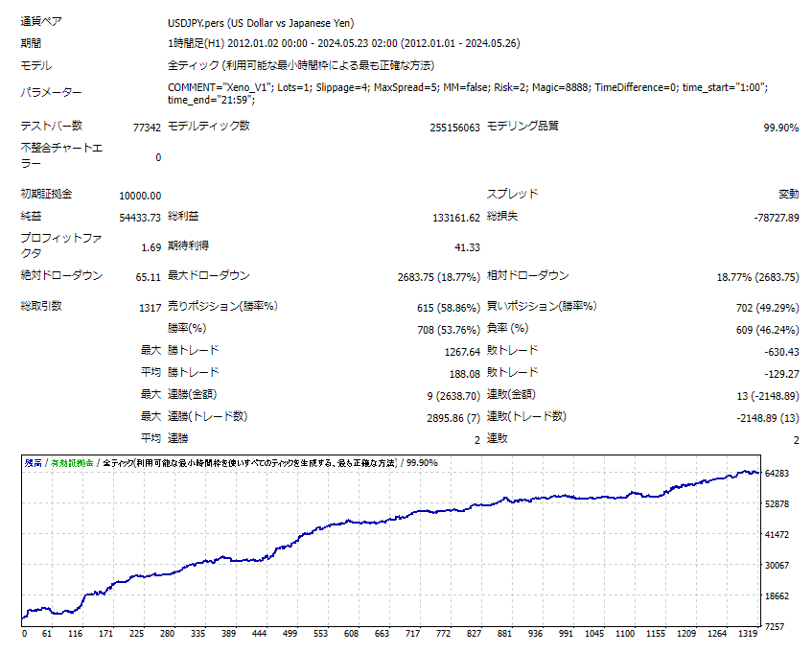This screenshot has height=653, width=812.
Task: Click the 最大ドローダウン value 2683.75 (18.77%)
Action: [439, 277]
